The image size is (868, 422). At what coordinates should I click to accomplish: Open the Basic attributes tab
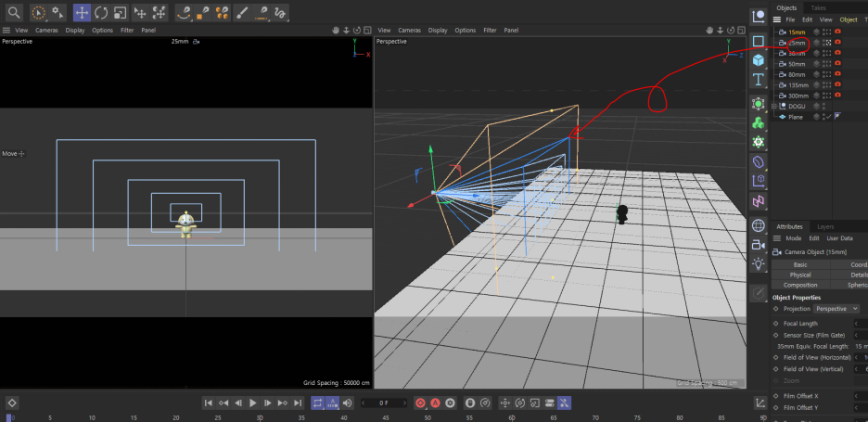[800, 264]
